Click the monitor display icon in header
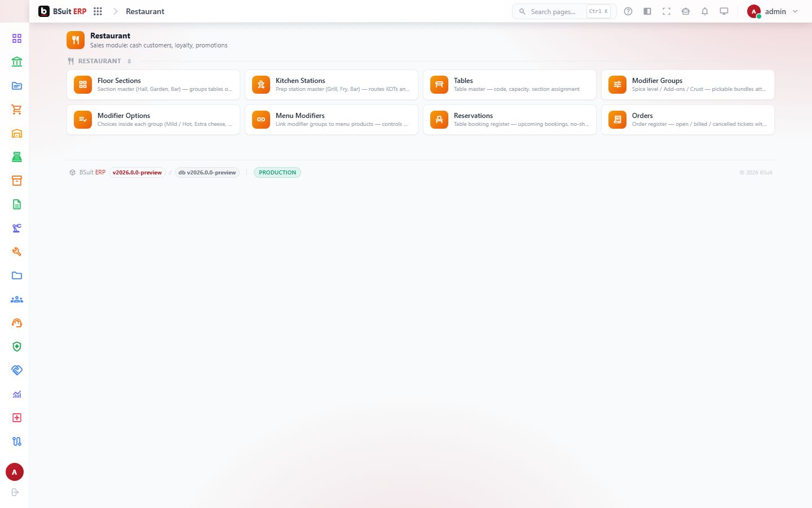Viewport: 812px width, 508px height. coord(724,11)
